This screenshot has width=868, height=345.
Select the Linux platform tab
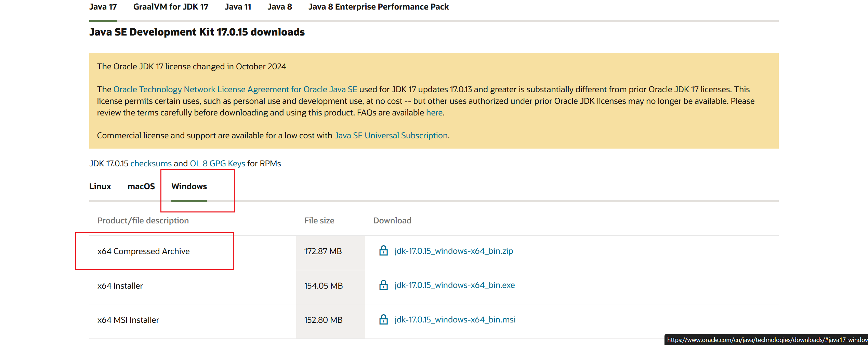click(x=100, y=187)
